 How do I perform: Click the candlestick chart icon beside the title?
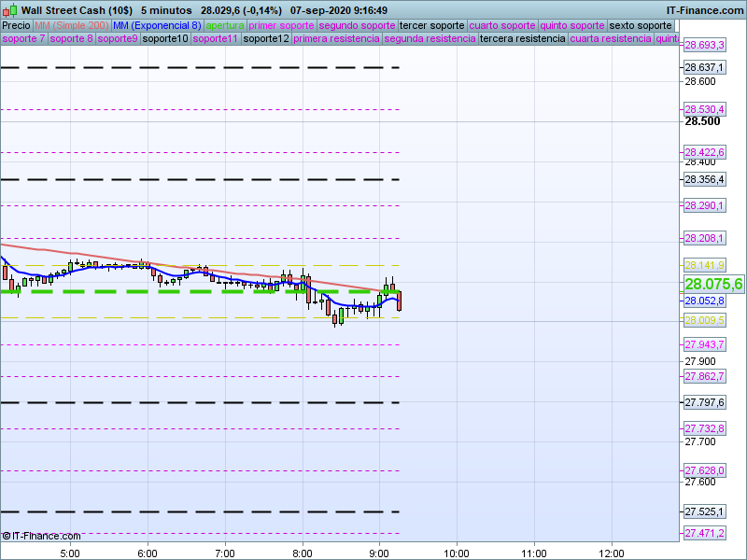click(9, 10)
